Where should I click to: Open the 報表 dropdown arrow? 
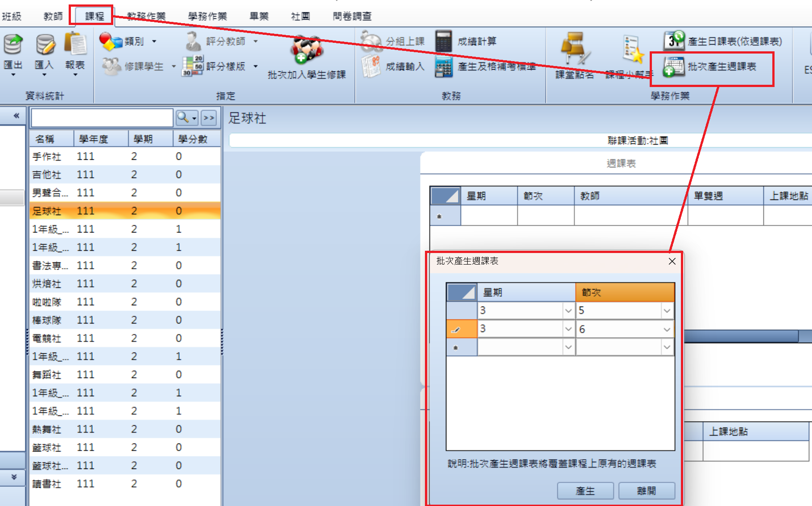coord(75,75)
